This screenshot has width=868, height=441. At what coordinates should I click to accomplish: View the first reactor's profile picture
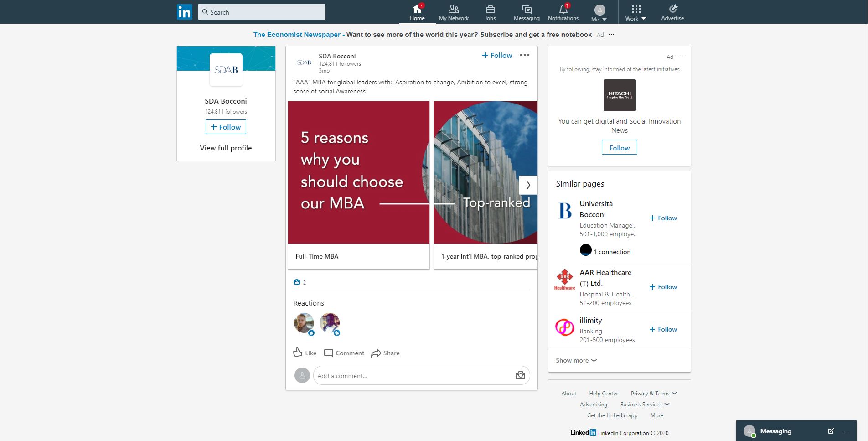coord(304,323)
